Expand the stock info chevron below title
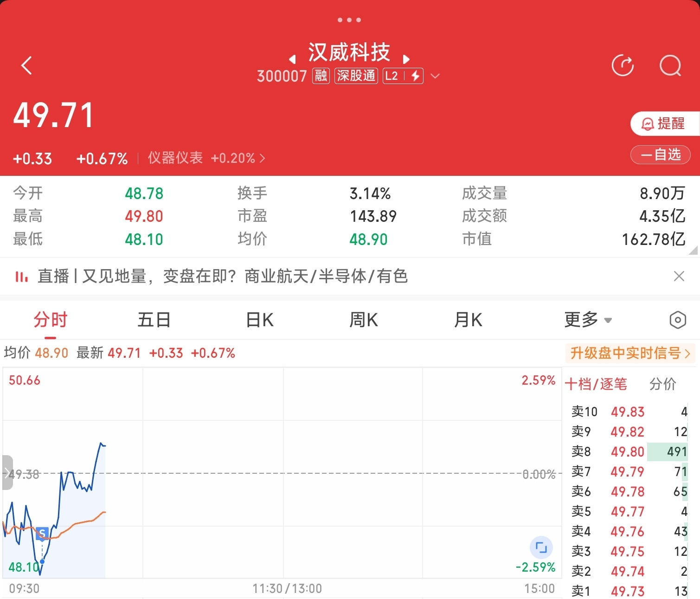Image resolution: width=700 pixels, height=599 pixels. (435, 76)
